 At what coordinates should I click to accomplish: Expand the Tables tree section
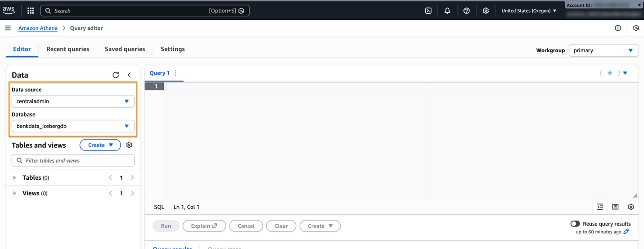[x=15, y=178]
